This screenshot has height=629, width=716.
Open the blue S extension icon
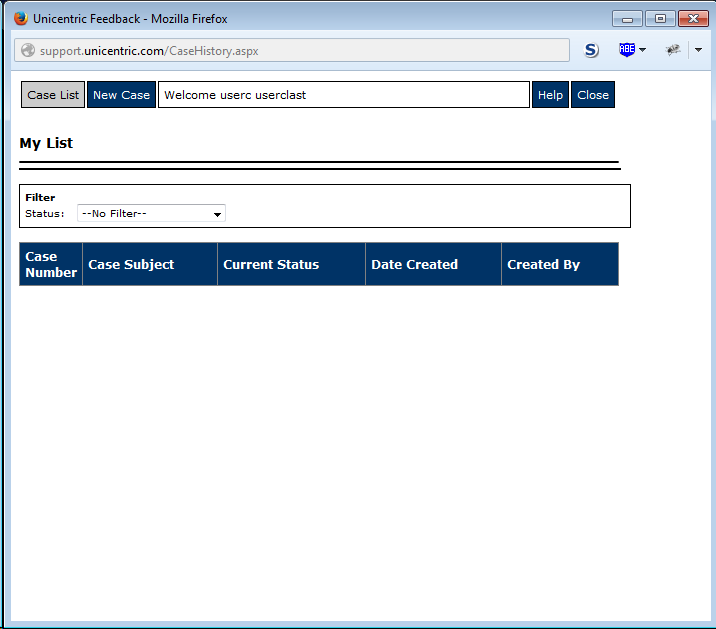(x=591, y=50)
